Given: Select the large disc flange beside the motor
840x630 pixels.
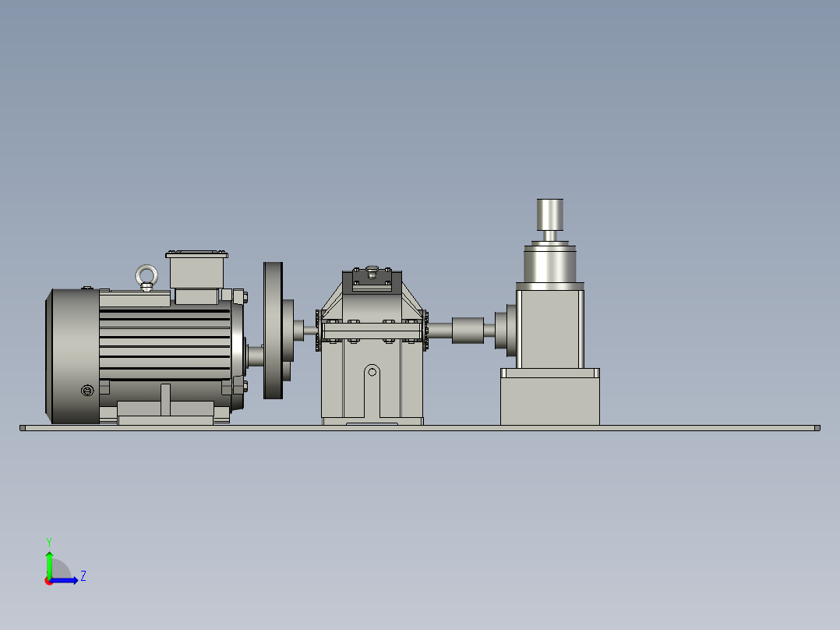Looking at the screenshot, I should click(274, 331).
